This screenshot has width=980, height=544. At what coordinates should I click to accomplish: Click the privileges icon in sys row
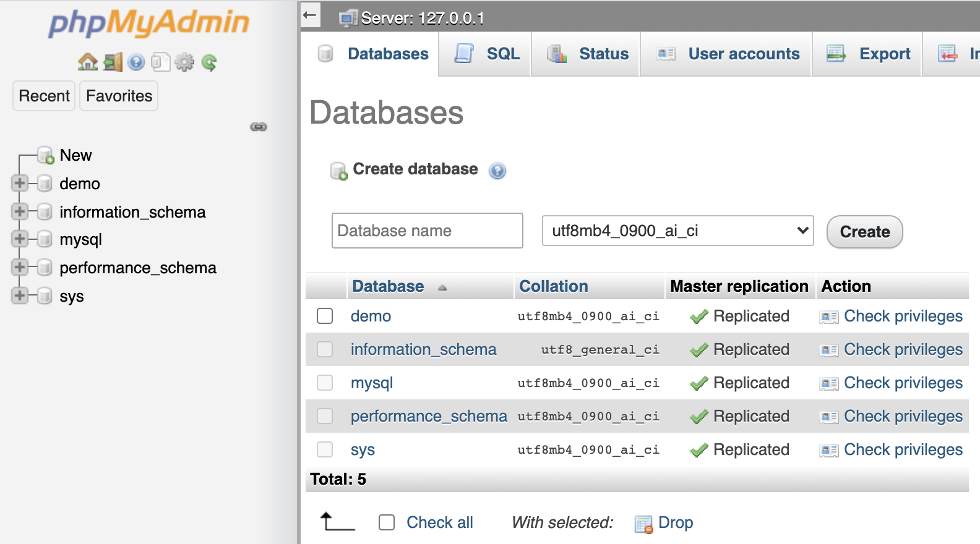(829, 451)
